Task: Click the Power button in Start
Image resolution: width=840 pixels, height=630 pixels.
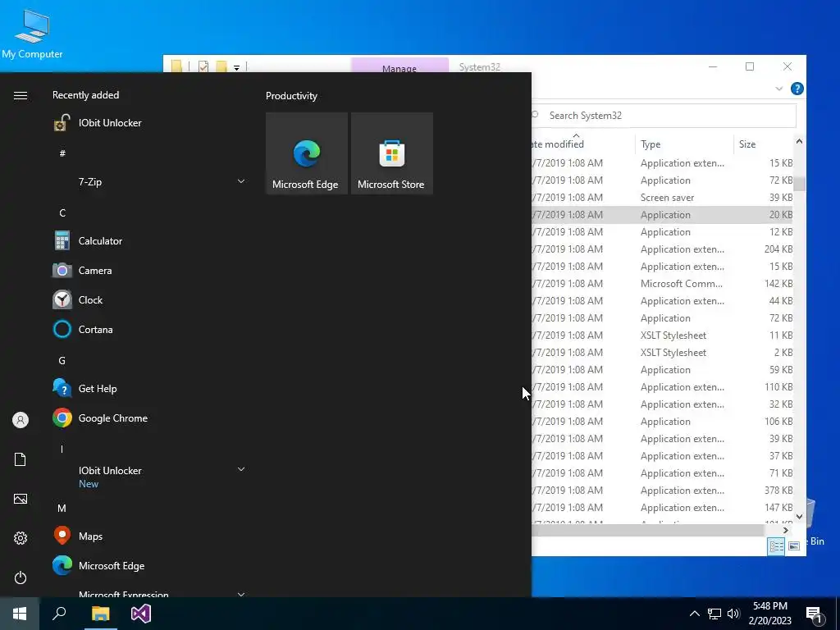Action: click(x=21, y=577)
